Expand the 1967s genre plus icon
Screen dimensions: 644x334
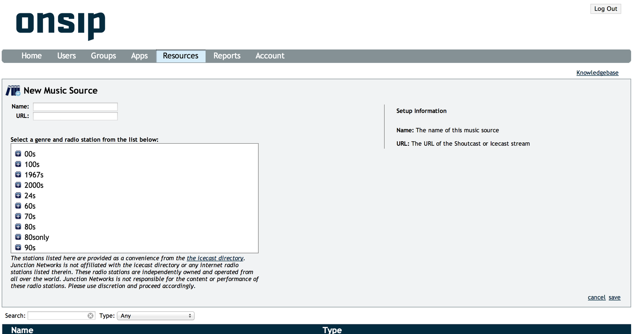tap(18, 175)
